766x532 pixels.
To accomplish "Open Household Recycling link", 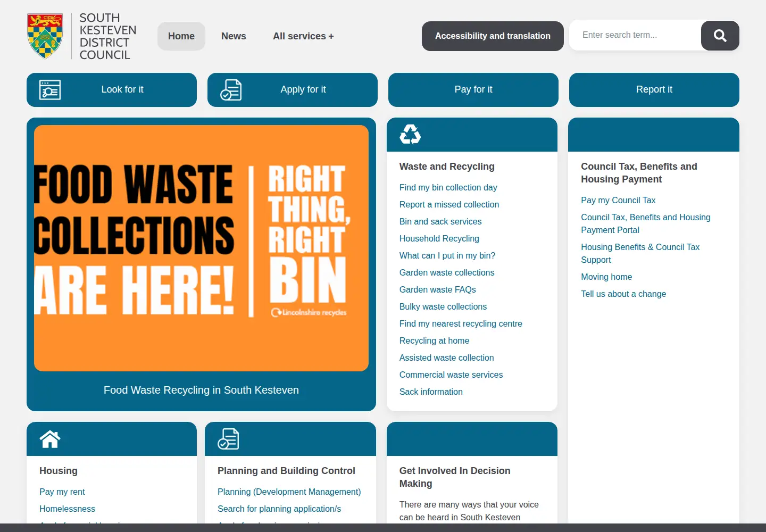I will pos(439,238).
